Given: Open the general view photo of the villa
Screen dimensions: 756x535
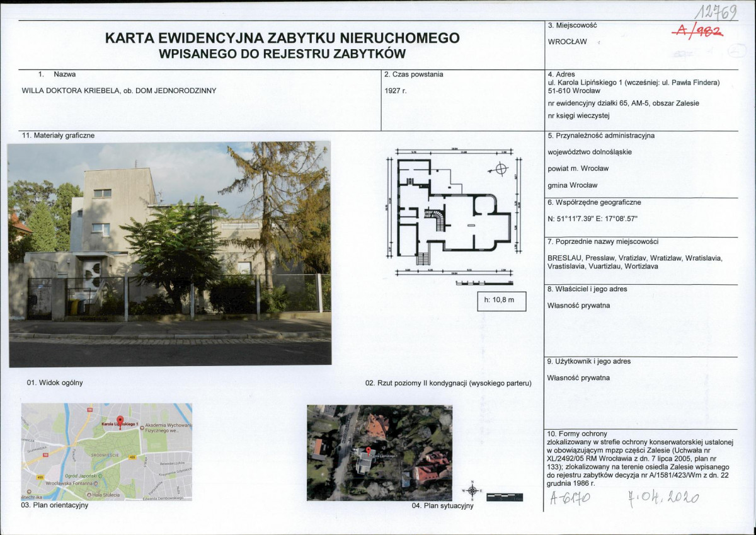Looking at the screenshot, I should tap(169, 254).
